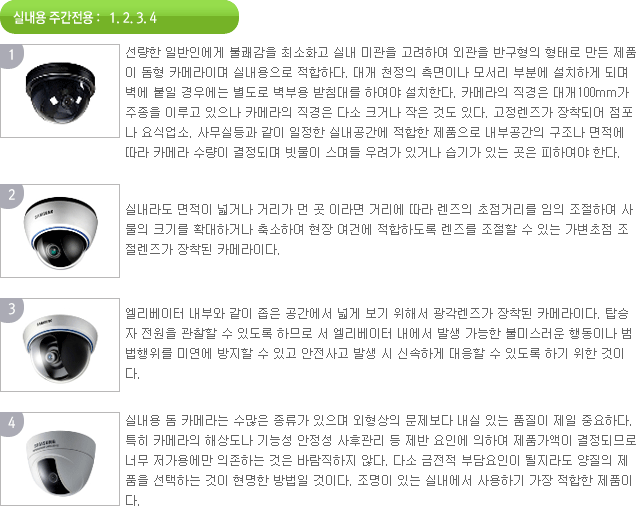This screenshot has height=506, width=636.
Task: Open the black dome camera thumbnail
Action: [60, 91]
